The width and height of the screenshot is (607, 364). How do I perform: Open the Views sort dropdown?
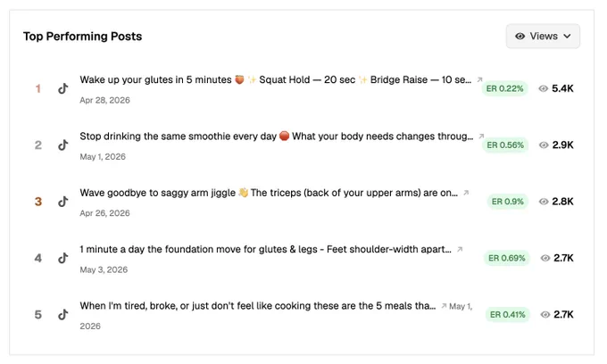pos(543,36)
